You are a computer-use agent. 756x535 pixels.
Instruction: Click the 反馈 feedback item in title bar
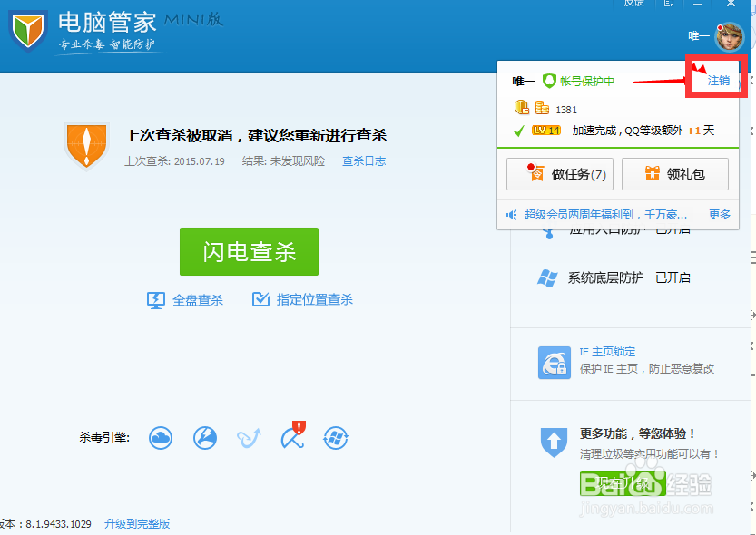[633, 4]
